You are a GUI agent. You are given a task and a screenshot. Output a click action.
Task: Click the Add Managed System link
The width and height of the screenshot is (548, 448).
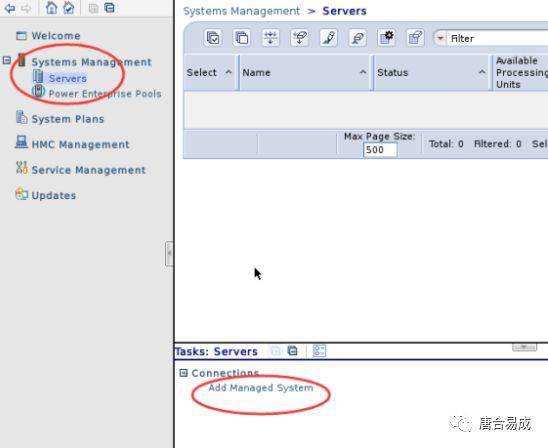click(x=260, y=388)
